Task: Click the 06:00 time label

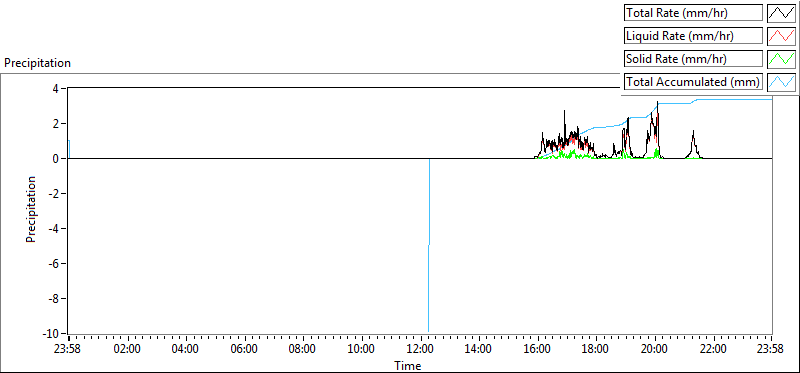Action: [244, 350]
